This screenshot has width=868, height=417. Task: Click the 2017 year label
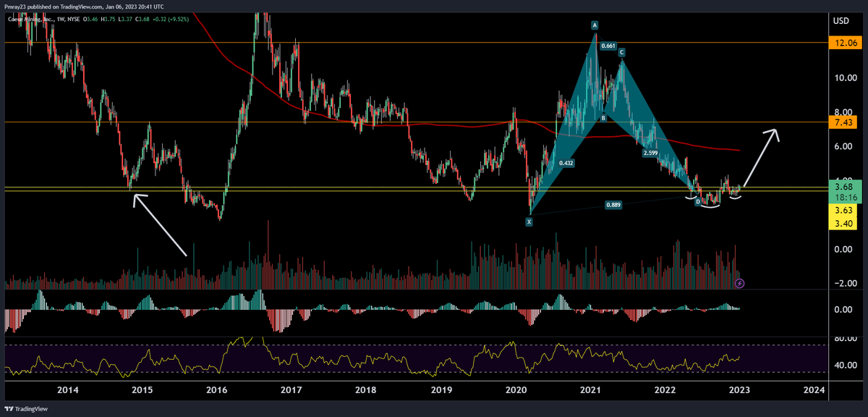click(291, 390)
